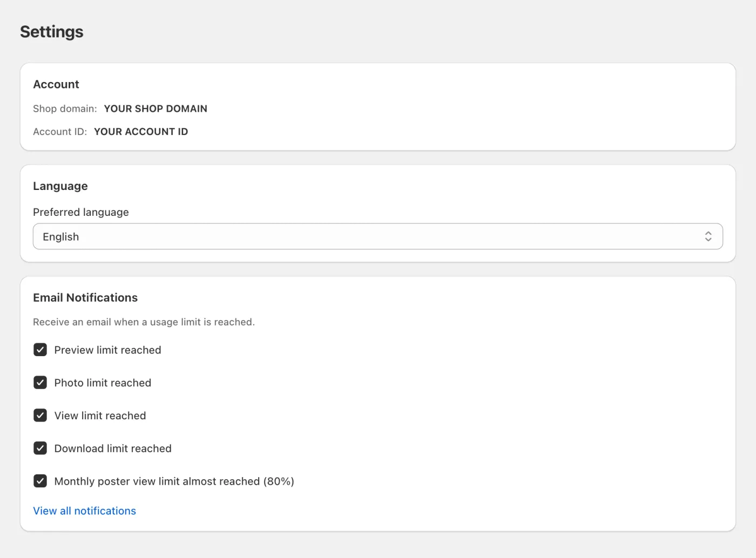Open the View all notifications link
The image size is (756, 558).
click(84, 511)
